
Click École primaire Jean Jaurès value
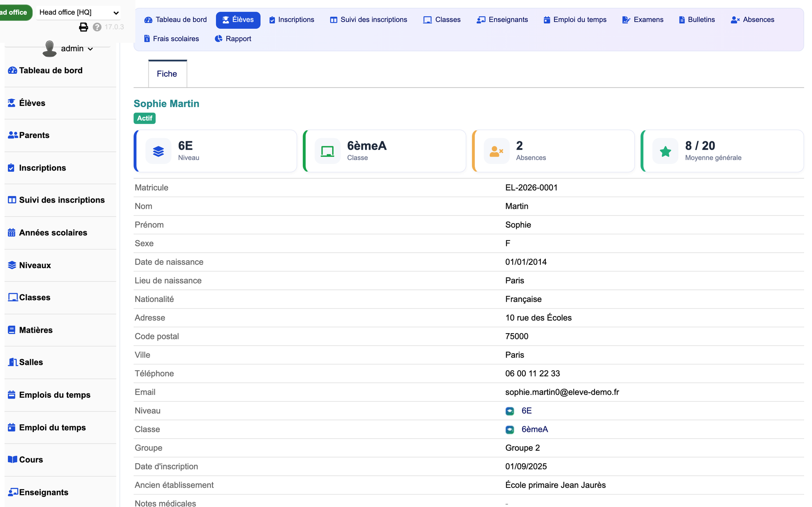point(555,485)
